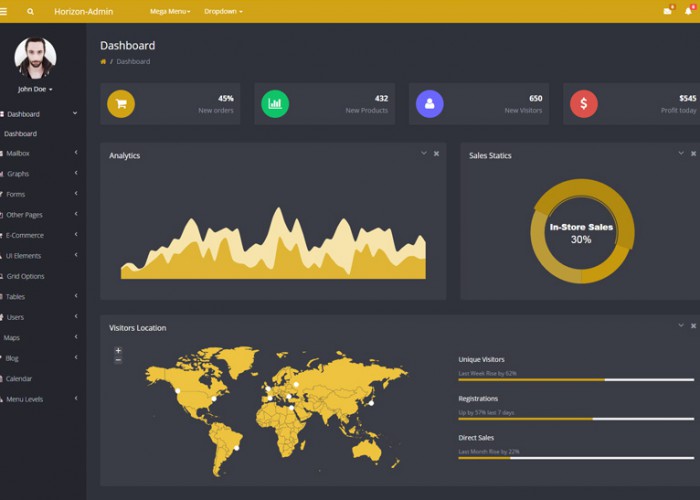Click the 45% New orders value
700x500 pixels.
[225, 99]
